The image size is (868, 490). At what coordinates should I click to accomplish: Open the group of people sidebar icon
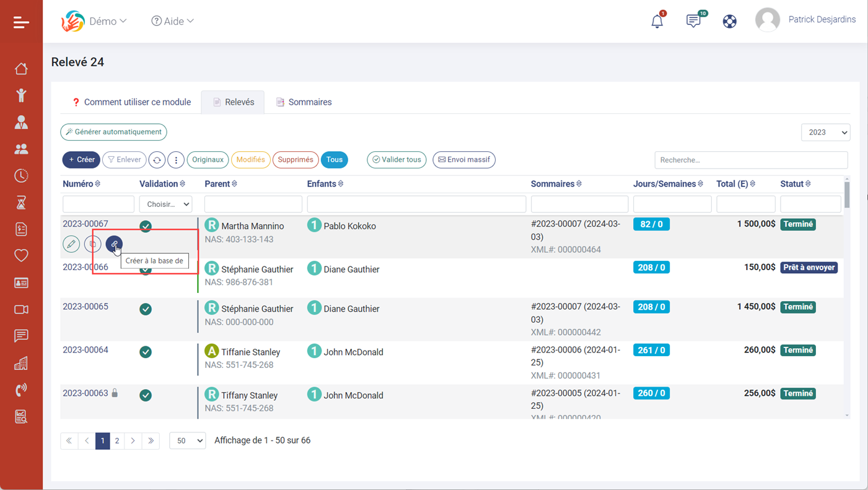pos(21,149)
